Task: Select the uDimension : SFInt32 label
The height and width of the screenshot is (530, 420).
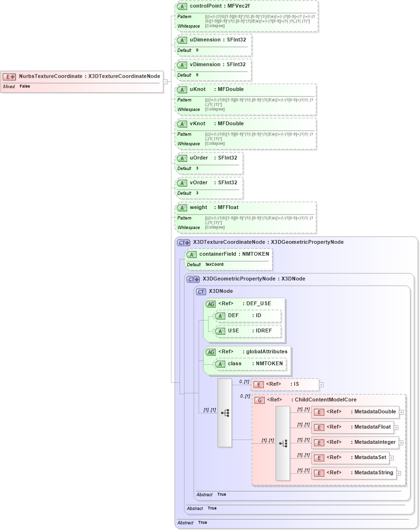Action: click(x=218, y=40)
